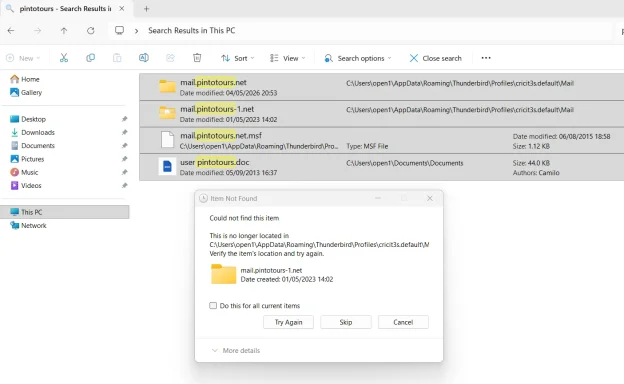Refresh the search results
Screen dimensions: 624x384
(x=91, y=31)
